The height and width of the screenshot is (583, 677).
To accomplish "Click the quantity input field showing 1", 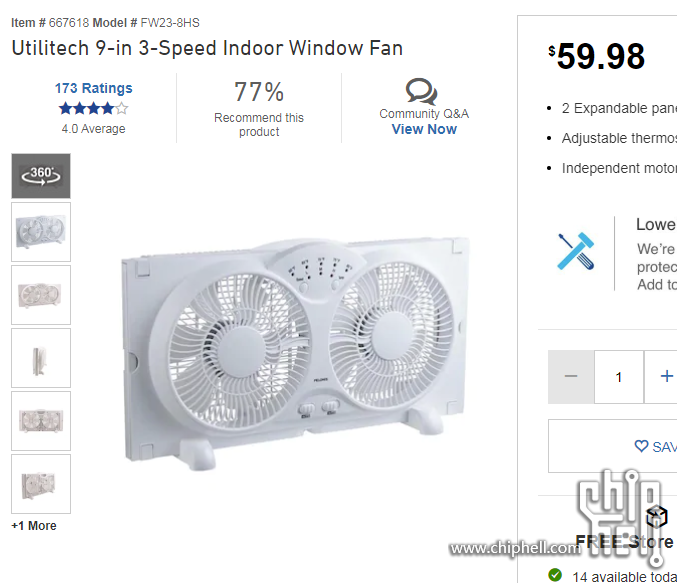I will 619,377.
